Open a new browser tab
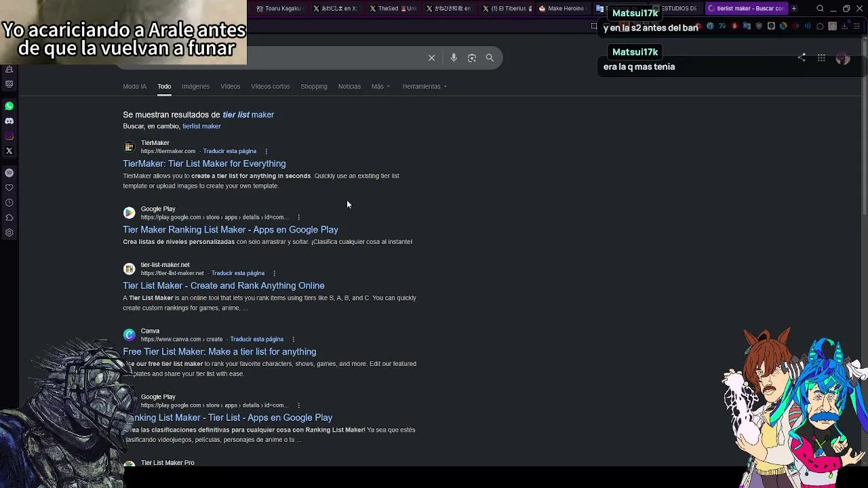 [794, 9]
